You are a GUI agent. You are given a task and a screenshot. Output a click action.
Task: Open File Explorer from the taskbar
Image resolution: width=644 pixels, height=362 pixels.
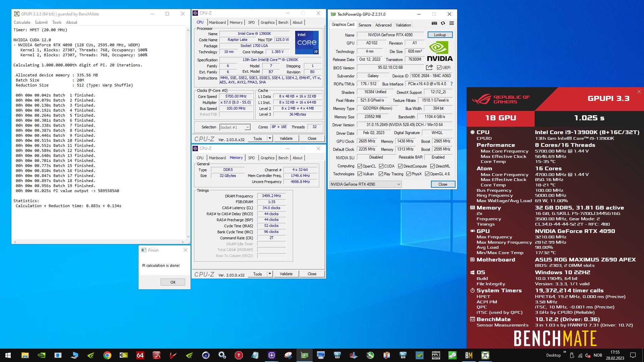tap(25, 355)
